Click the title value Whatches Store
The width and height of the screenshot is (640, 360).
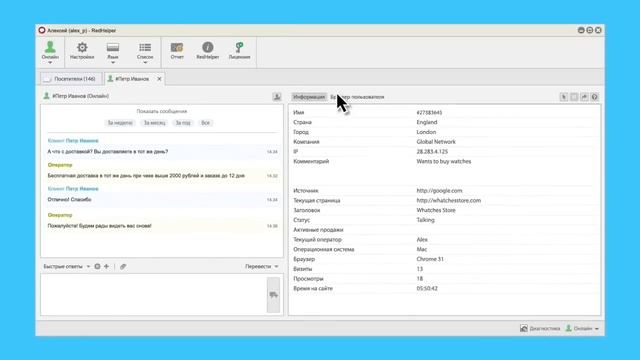[x=436, y=210]
